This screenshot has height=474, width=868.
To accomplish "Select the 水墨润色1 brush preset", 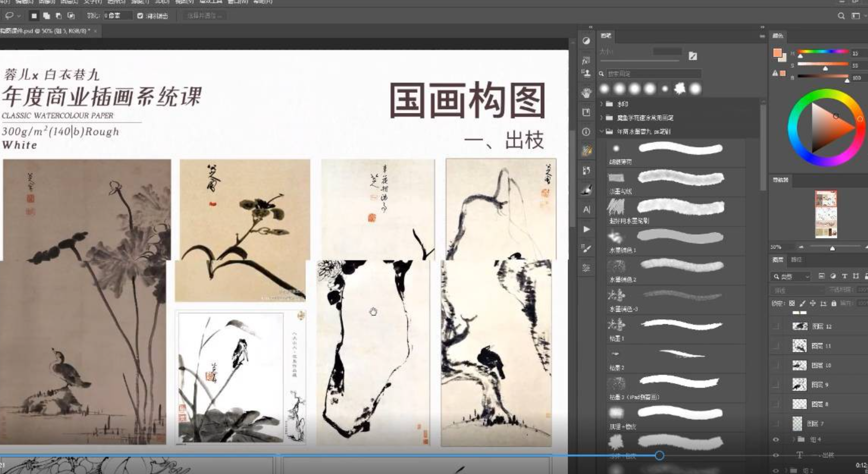I will click(x=675, y=241).
